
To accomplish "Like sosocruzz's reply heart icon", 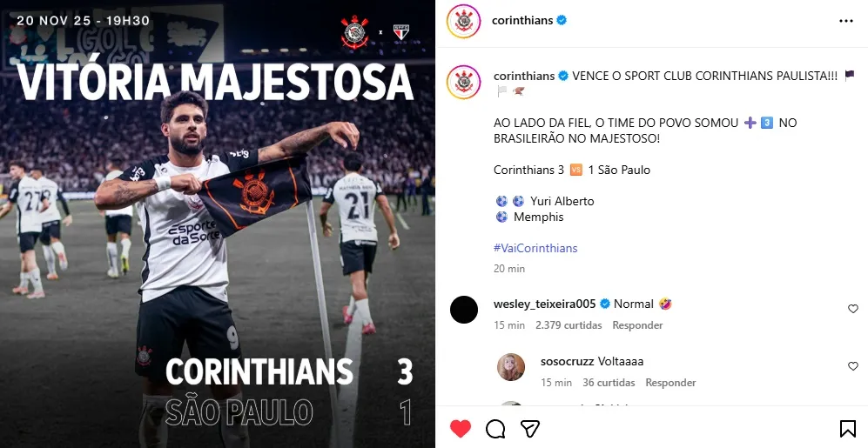I will (x=853, y=366).
